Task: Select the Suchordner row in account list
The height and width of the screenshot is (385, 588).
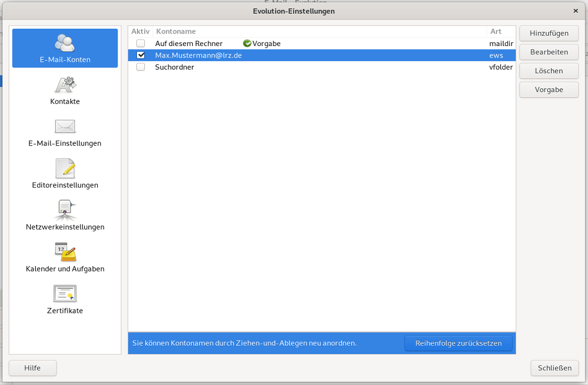Action: coord(314,67)
